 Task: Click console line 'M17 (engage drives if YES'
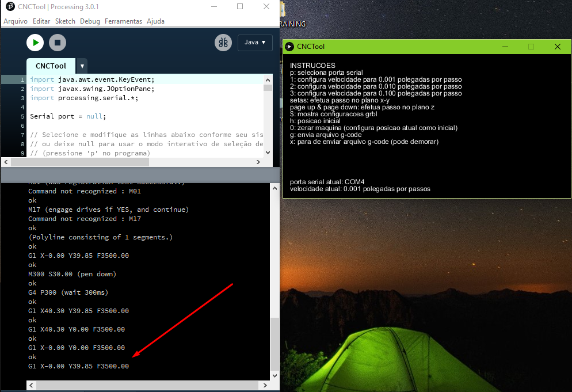click(x=109, y=210)
